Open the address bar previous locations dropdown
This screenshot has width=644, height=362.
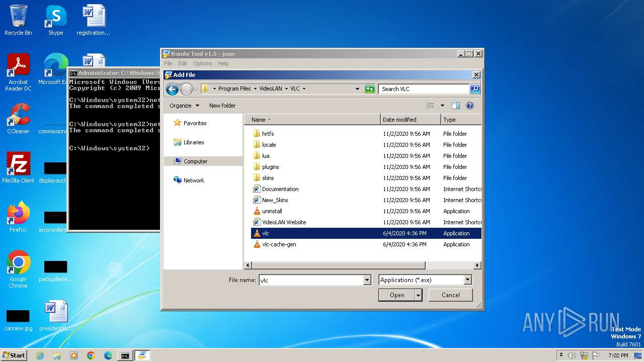point(357,89)
